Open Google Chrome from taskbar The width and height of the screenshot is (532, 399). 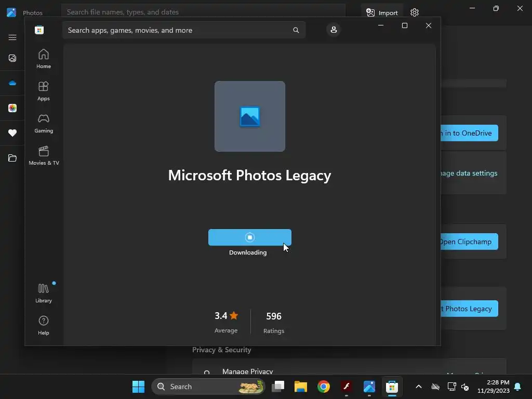pyautogui.click(x=323, y=387)
